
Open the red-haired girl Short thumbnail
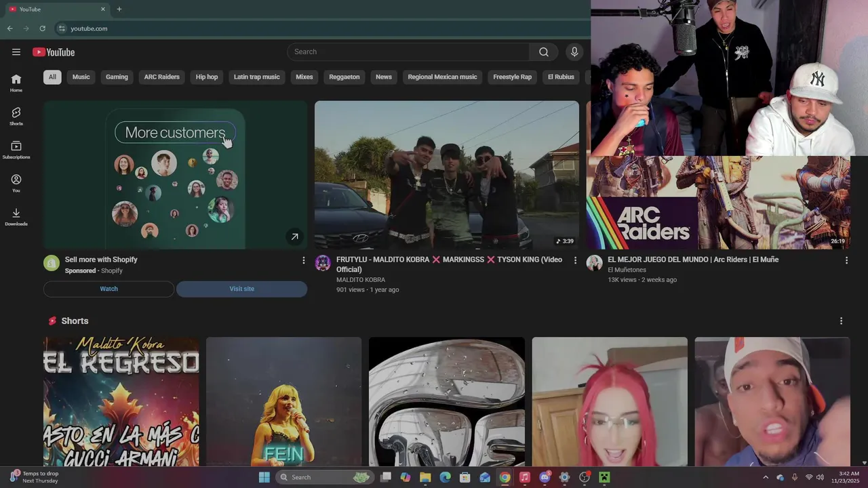(x=610, y=401)
